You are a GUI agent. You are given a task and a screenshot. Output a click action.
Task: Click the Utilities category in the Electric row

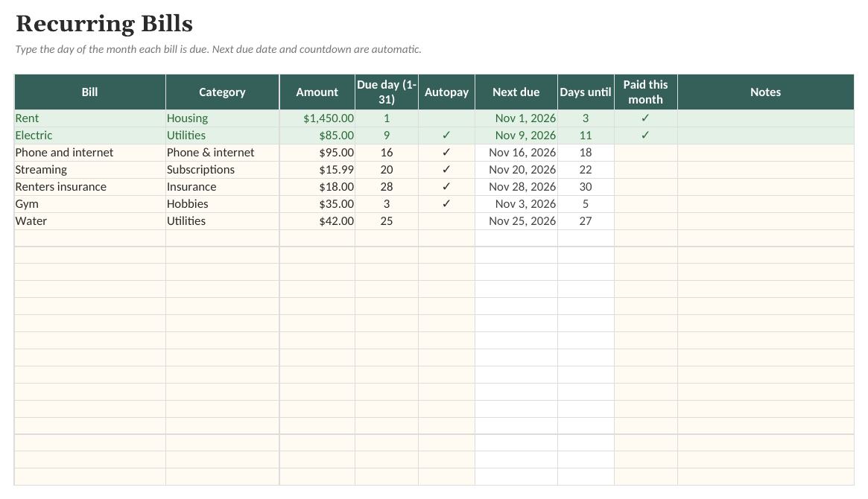pos(222,136)
